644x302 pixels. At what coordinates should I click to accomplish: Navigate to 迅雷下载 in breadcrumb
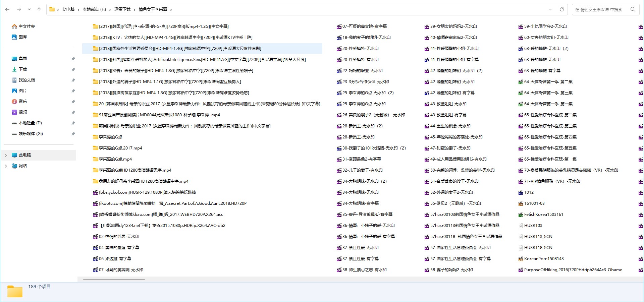click(122, 9)
